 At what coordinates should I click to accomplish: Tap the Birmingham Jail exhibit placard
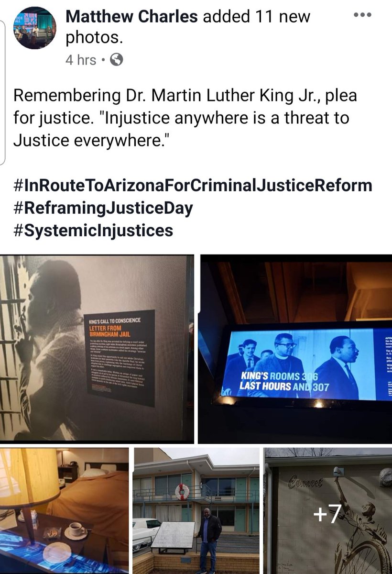(120, 357)
